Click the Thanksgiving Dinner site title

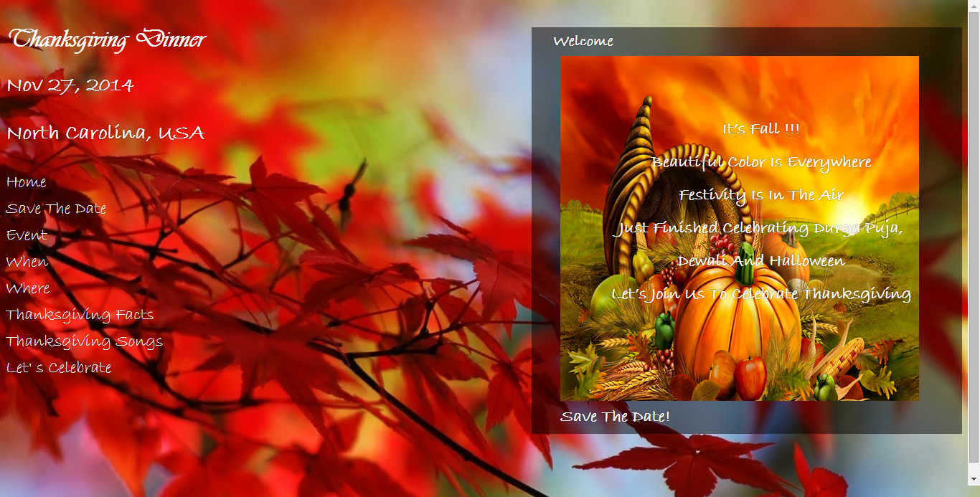tap(106, 39)
